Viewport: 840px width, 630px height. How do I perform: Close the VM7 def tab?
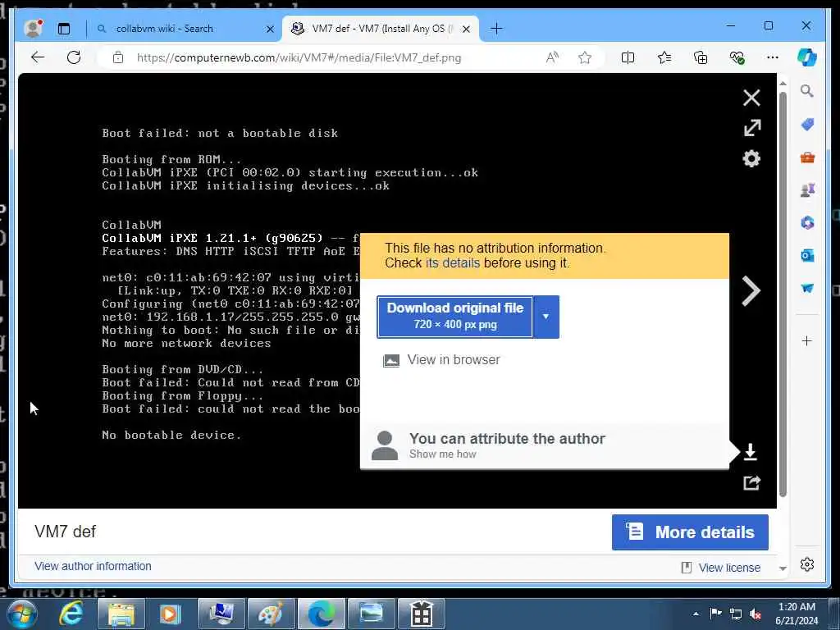click(x=466, y=30)
